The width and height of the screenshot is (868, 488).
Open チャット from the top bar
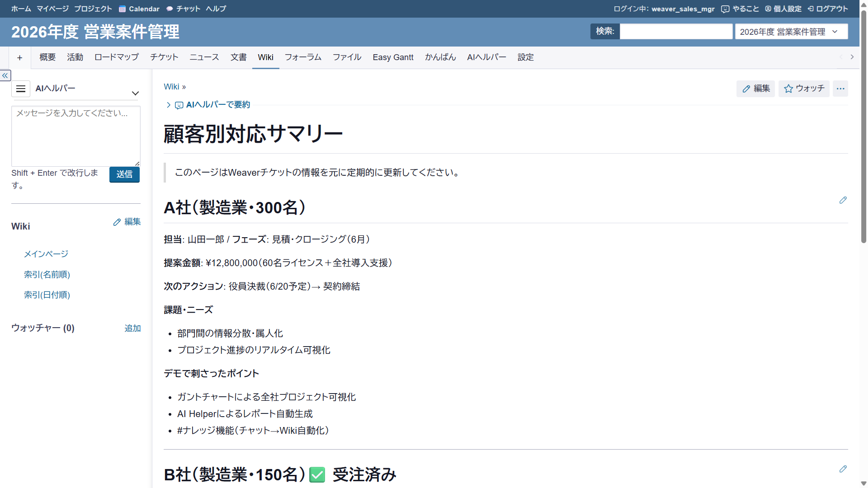(x=183, y=9)
